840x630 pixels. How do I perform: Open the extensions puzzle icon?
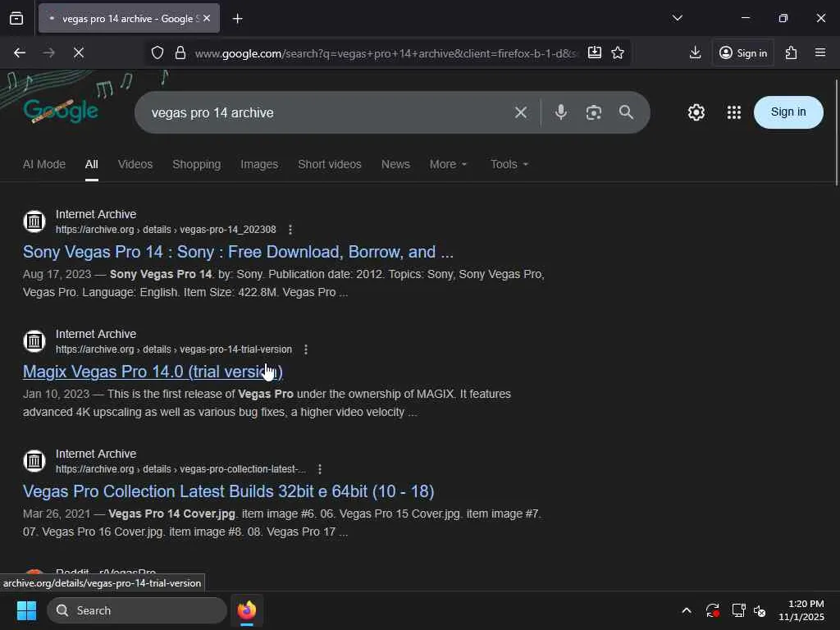pos(791,52)
